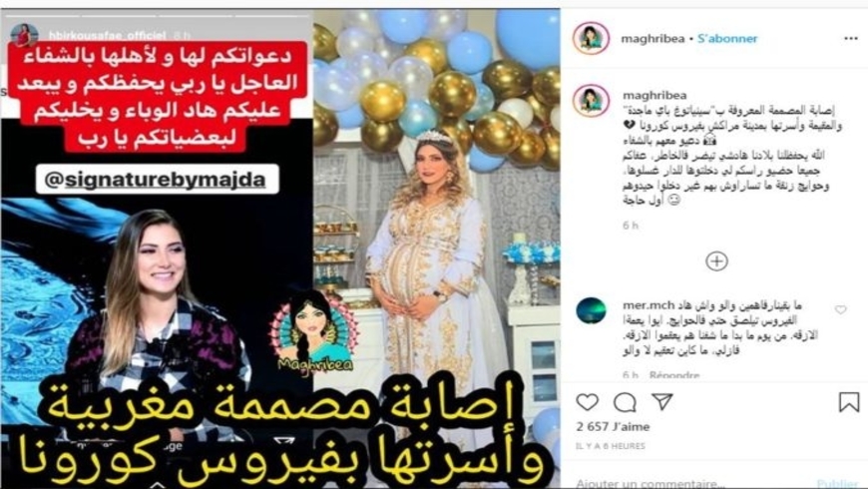Screen dimensions: 868x489
Task: Share the post via paper plane icon
Action: 662,401
